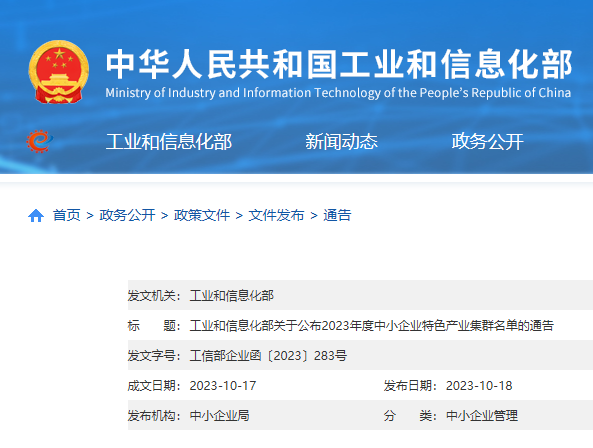The height and width of the screenshot is (448, 593).
Task: Click the 分类 label
Action: pyautogui.click(x=410, y=416)
